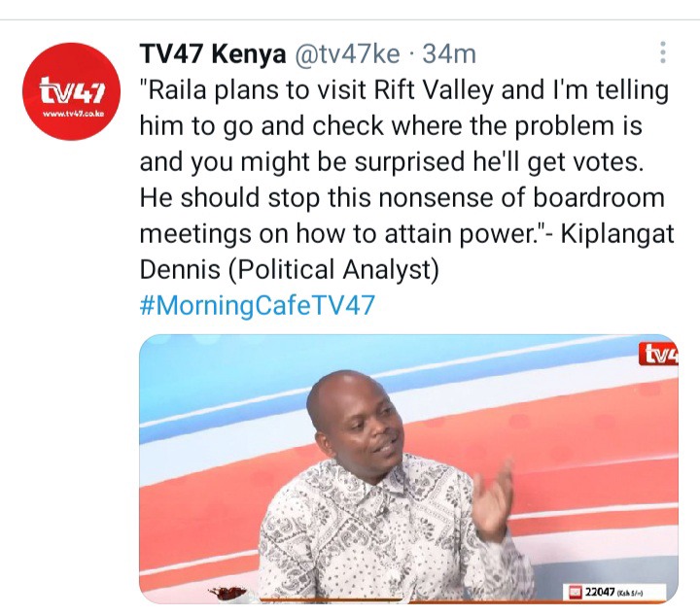Click the small red icon beside 22047 ticker
Image resolution: width=700 pixels, height=615 pixels.
coord(576,593)
